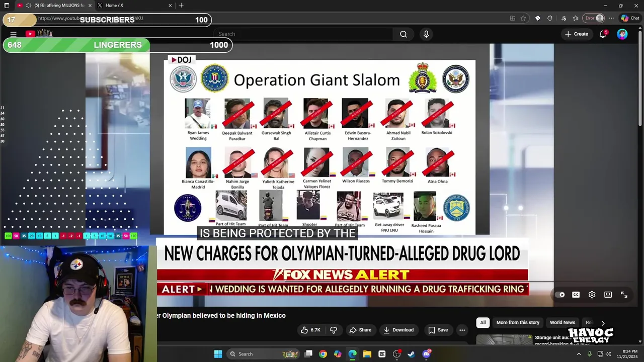This screenshot has width=644, height=362.
Task: Show hidden system tray icons
Action: pos(579,354)
